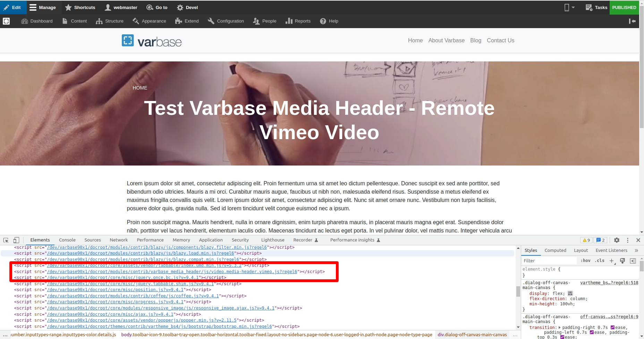
Task: Switch to the Computed styles tab
Action: coord(555,251)
